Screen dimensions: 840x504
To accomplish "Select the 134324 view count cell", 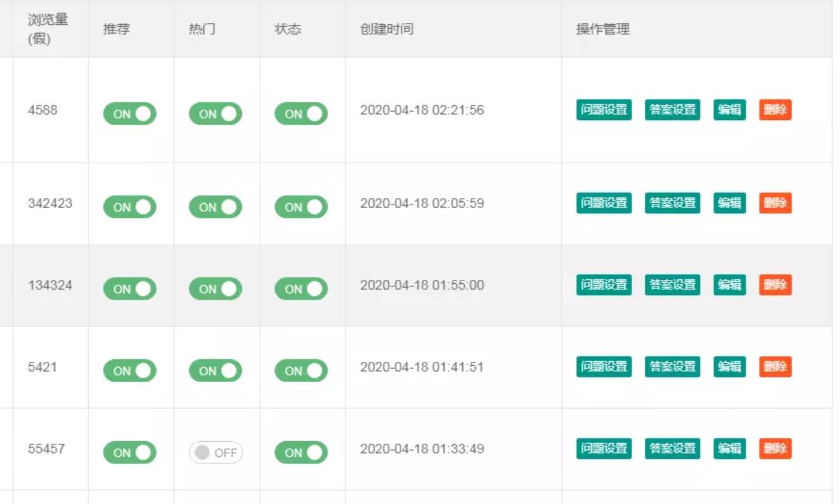I will tap(50, 285).
